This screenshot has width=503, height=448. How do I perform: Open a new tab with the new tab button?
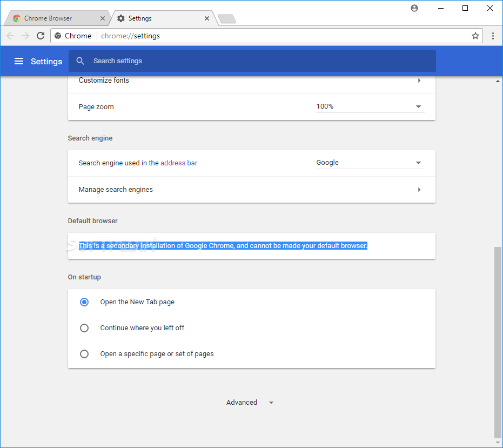click(x=227, y=18)
